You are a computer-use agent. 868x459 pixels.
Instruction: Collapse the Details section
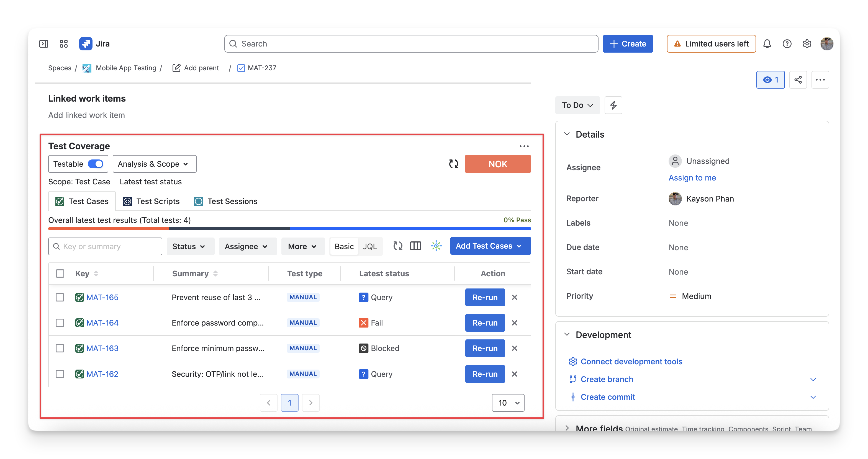click(x=567, y=134)
